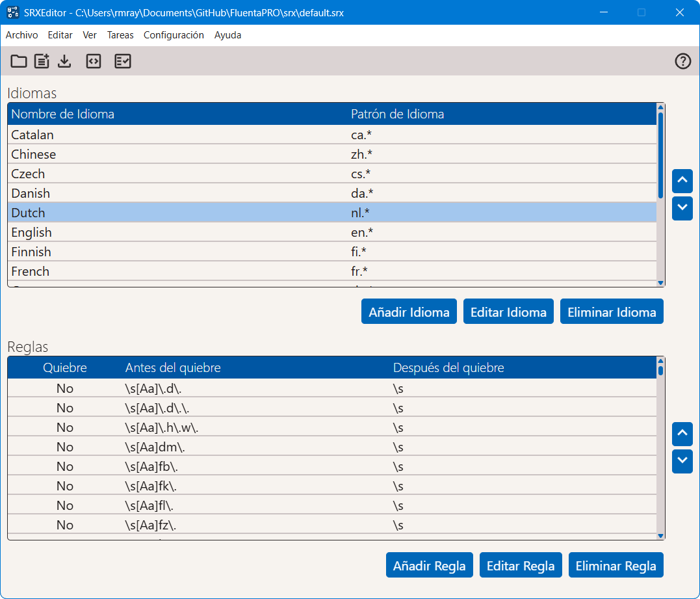Click the Idiomas list scrollbar thumb

661,155
